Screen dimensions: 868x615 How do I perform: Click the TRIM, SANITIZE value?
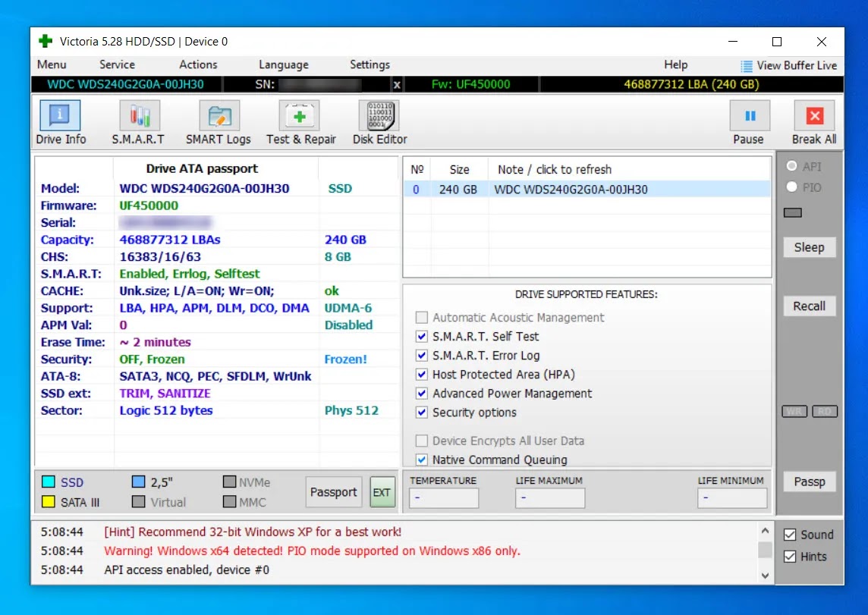[165, 394]
